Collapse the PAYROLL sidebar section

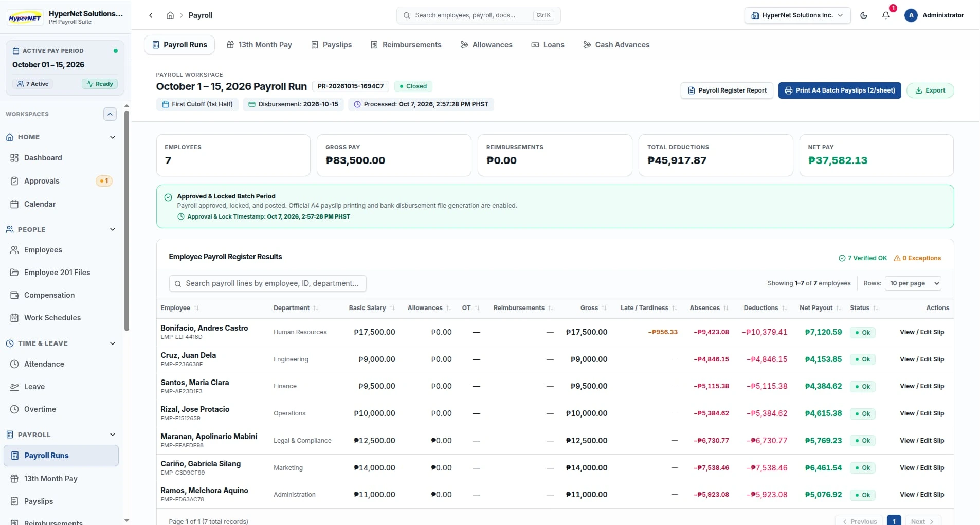click(x=113, y=435)
